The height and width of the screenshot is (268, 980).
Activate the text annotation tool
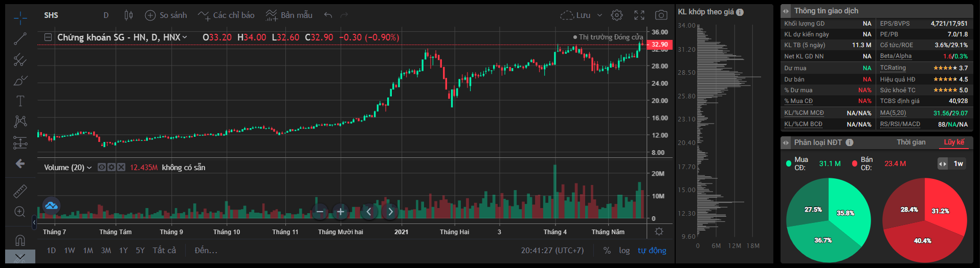click(x=20, y=101)
